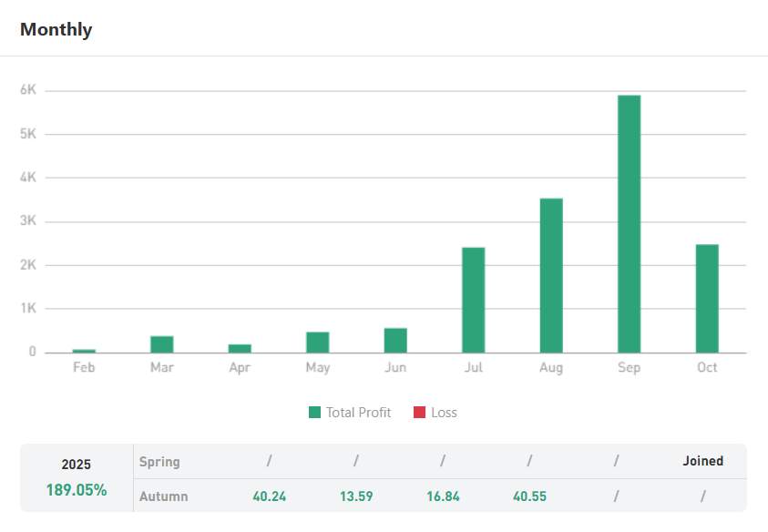Click the June profit bar
768x532 pixels.
(395, 340)
